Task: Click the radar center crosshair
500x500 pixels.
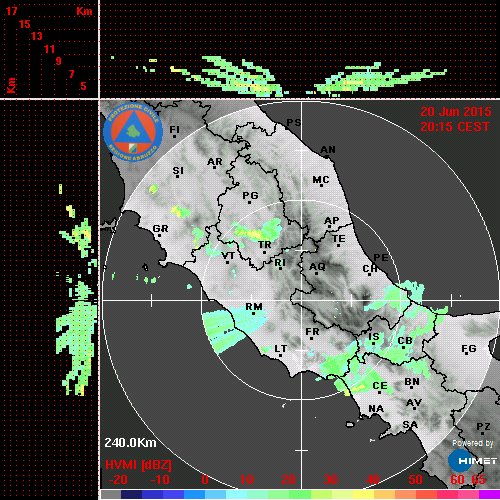Action: coord(302,300)
